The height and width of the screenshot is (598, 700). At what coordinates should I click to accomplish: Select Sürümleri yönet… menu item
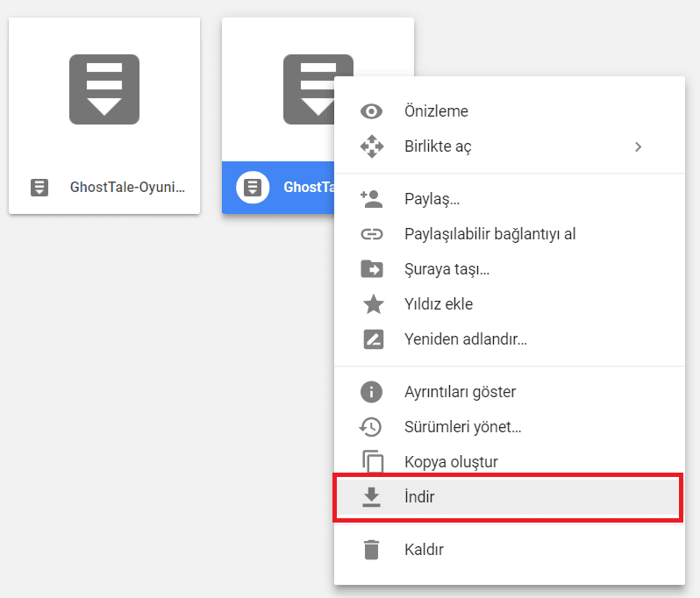(x=510, y=427)
